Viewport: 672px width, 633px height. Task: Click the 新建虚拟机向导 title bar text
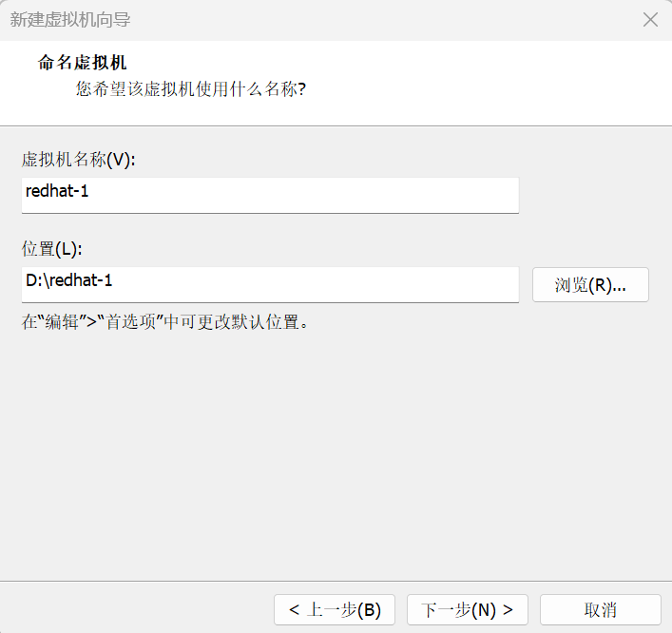point(70,20)
